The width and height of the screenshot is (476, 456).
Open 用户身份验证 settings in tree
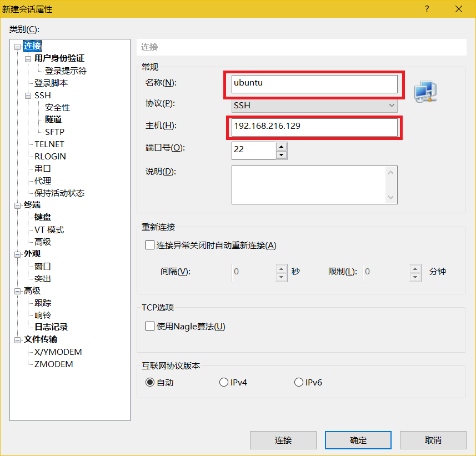[x=59, y=58]
